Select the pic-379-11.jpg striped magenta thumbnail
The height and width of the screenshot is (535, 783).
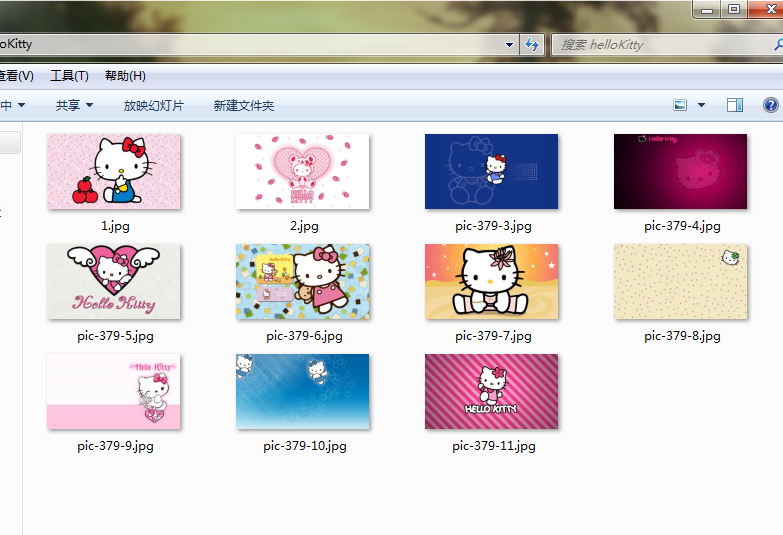pos(491,392)
